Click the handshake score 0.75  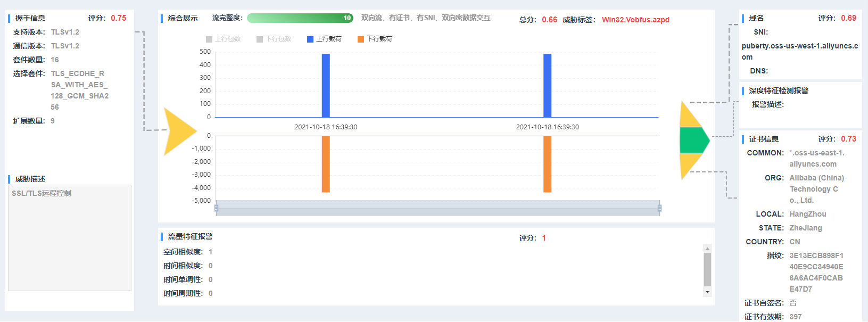point(119,18)
